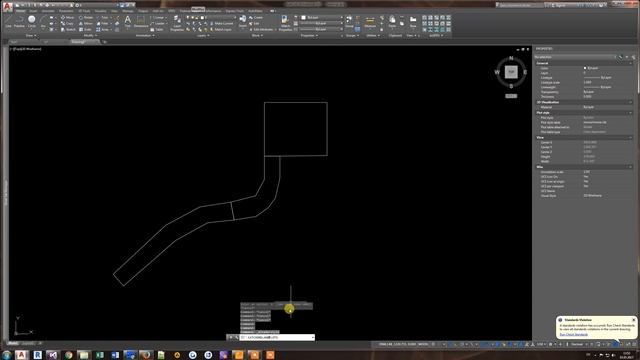Expand the Draw panel flyout
640x360 pixels.
click(x=31, y=36)
